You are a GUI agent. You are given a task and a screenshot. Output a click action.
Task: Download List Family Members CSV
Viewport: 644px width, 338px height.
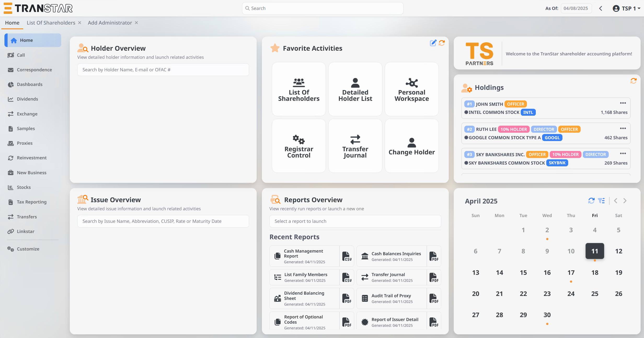pos(347,277)
